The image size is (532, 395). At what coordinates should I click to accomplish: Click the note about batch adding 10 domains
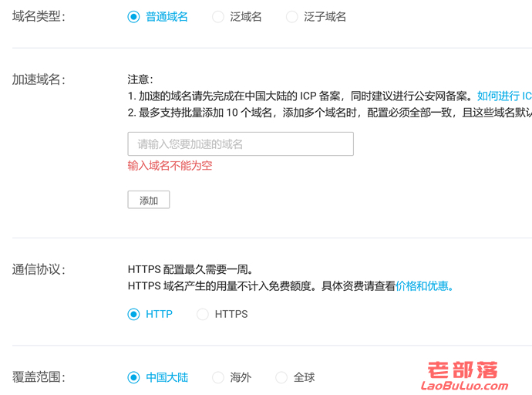coord(330,113)
